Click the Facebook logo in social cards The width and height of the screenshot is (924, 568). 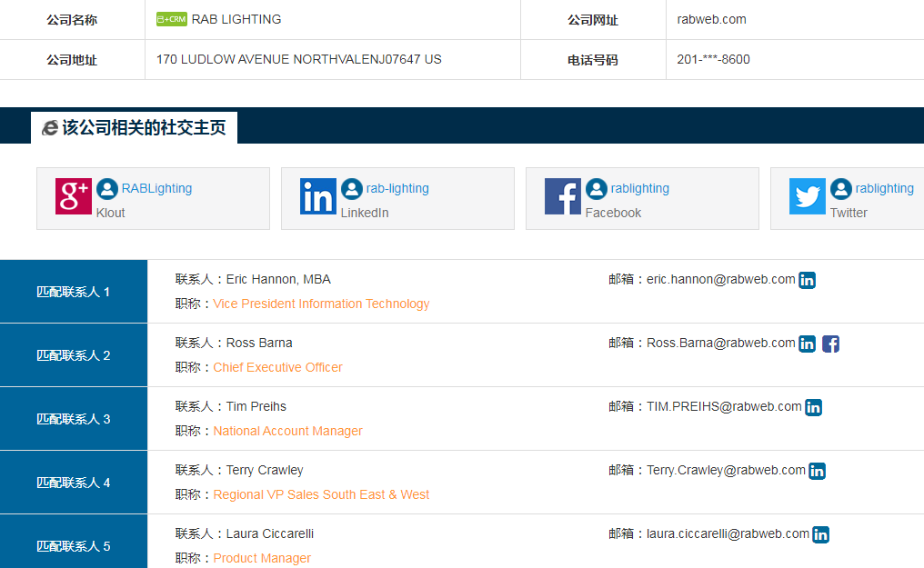click(x=563, y=196)
